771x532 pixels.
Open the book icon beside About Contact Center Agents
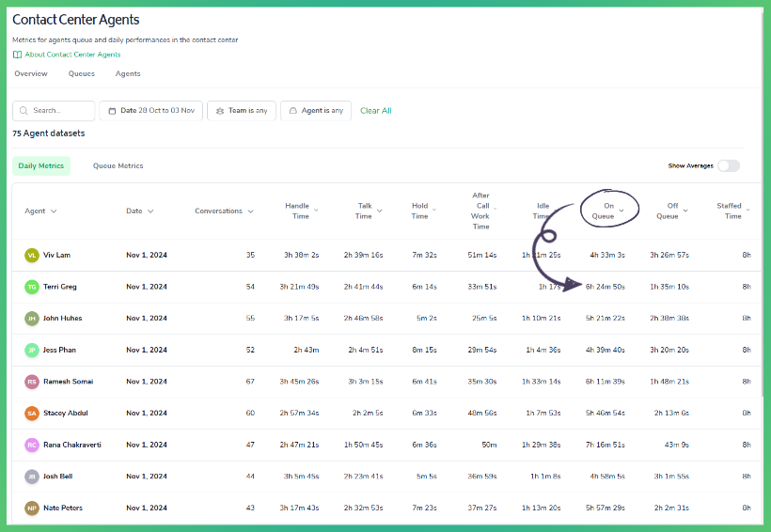tap(17, 55)
